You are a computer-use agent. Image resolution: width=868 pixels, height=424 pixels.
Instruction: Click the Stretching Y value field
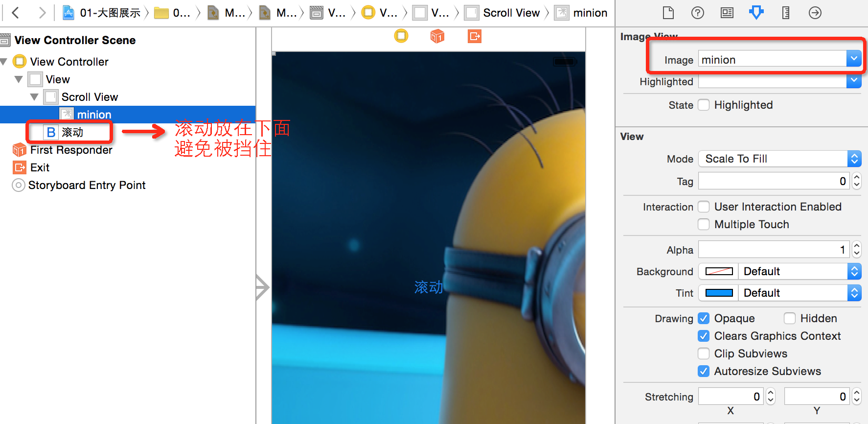click(817, 396)
